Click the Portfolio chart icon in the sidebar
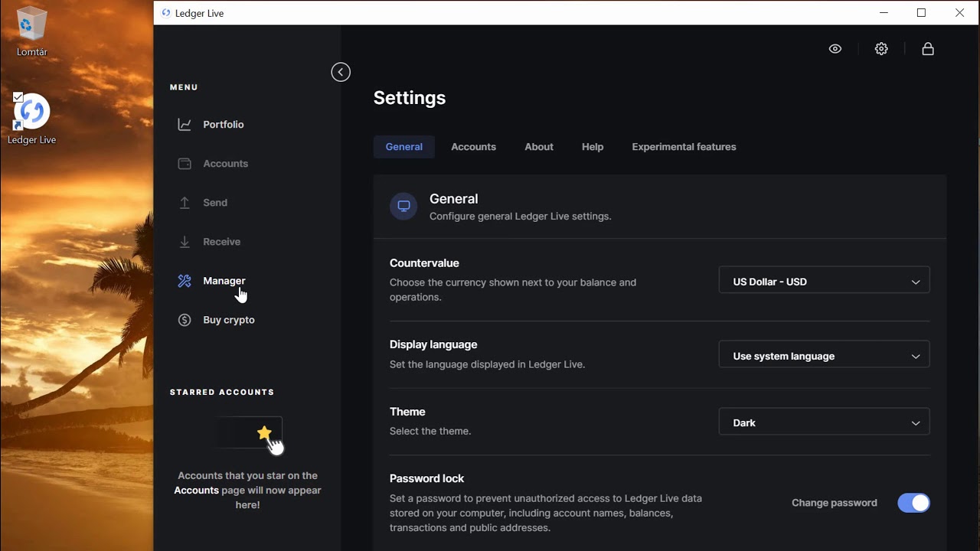Image resolution: width=980 pixels, height=551 pixels. pyautogui.click(x=185, y=124)
